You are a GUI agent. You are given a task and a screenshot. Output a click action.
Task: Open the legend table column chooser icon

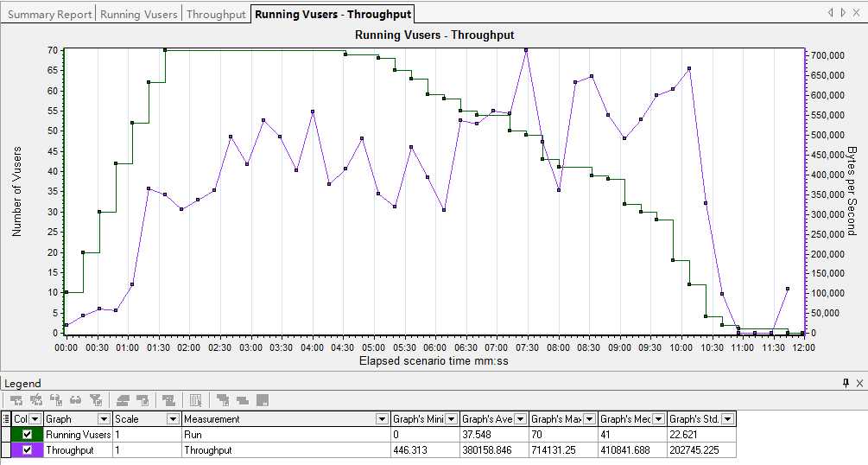6,419
